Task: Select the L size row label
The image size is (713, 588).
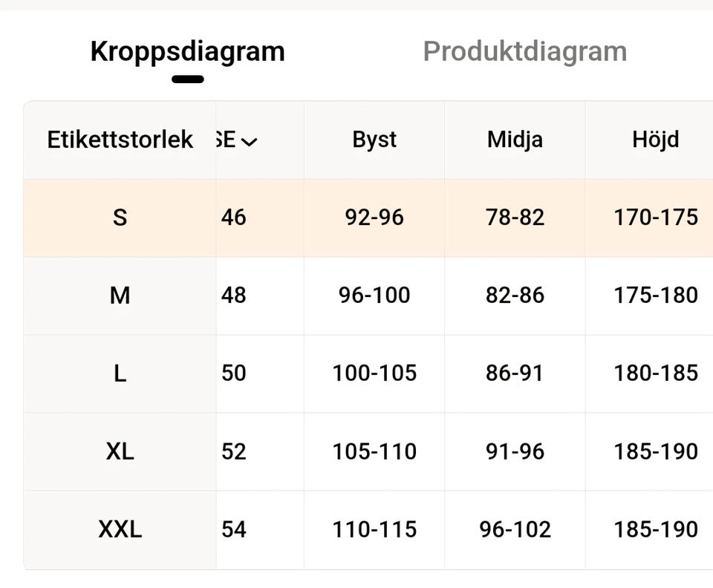Action: coord(120,373)
